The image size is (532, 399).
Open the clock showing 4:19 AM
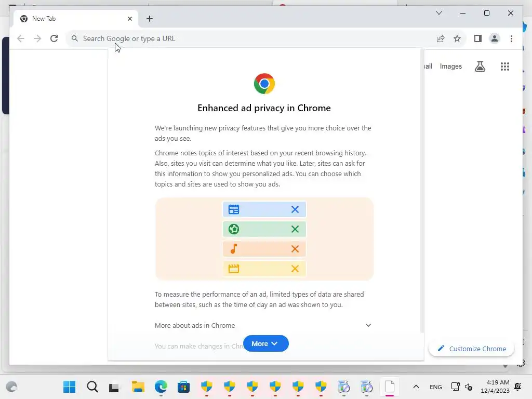[495, 387]
